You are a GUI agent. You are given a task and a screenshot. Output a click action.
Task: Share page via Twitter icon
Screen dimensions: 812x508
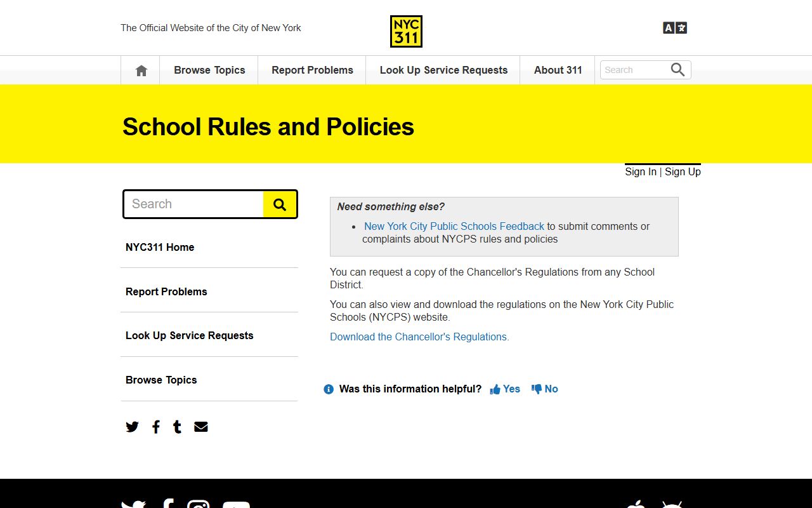tap(132, 427)
